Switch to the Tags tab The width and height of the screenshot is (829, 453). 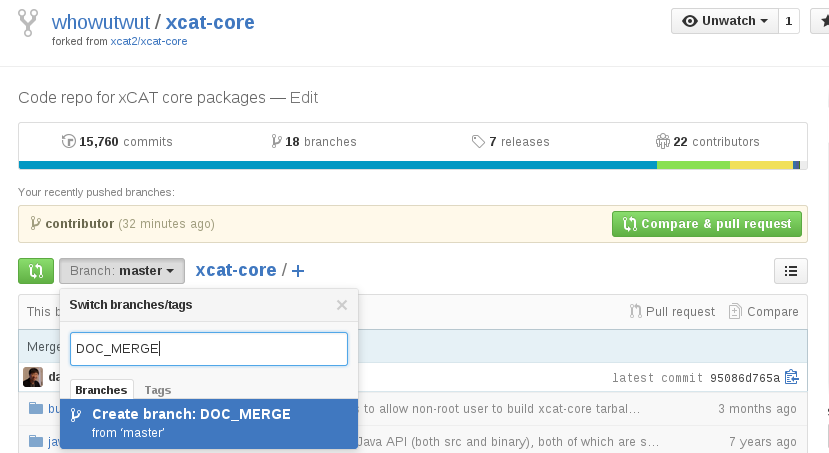pos(158,390)
